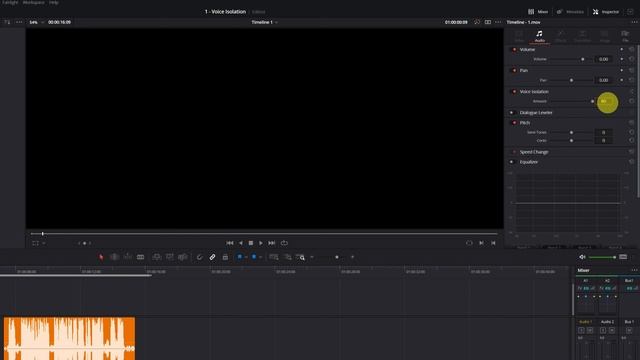
Task: Switch to the Audio tab in Inspector
Action: coord(540,36)
